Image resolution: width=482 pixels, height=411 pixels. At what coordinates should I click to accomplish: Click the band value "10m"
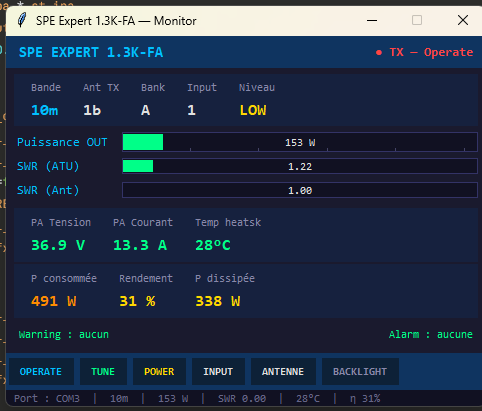coord(45,110)
